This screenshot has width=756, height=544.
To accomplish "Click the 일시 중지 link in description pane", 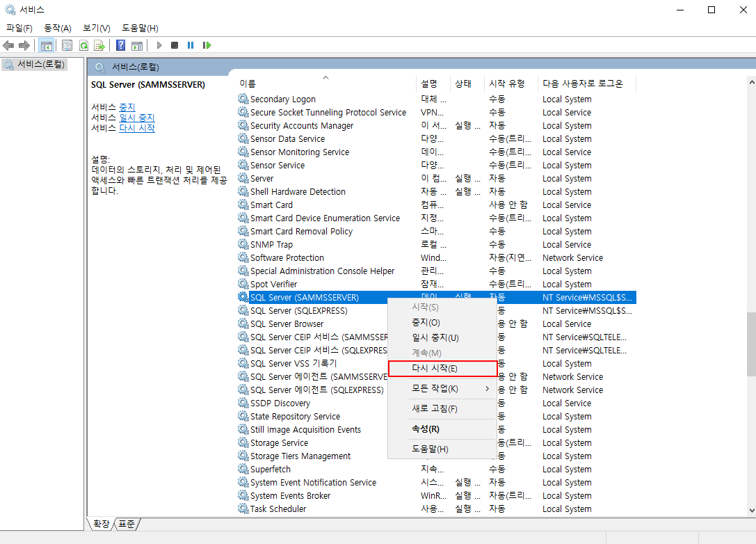I will click(x=137, y=118).
